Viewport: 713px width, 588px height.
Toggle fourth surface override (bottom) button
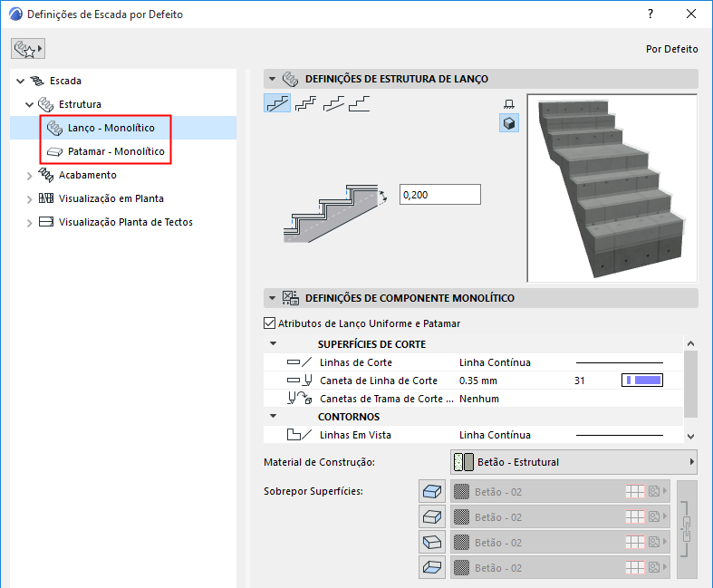click(x=432, y=567)
